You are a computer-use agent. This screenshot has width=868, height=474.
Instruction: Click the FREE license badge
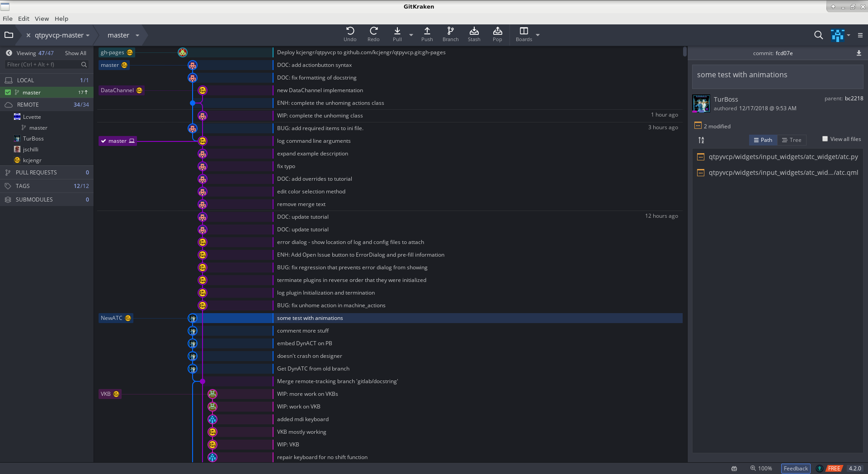(834, 469)
